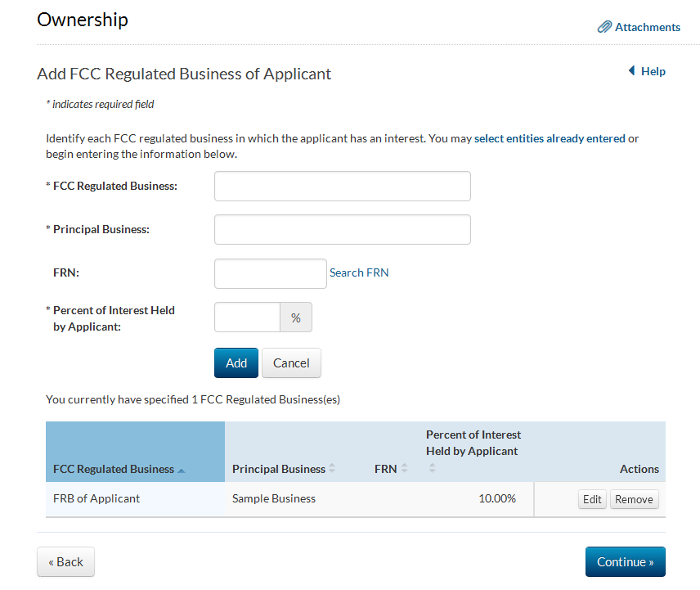Screen dimensions: 700x590
Task: Click the paperclip Attachments icon
Action: click(604, 27)
